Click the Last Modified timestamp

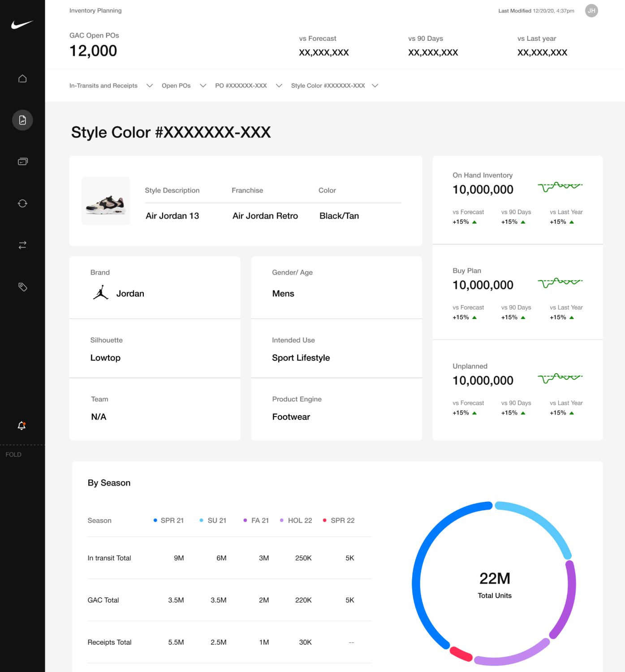[536, 11]
